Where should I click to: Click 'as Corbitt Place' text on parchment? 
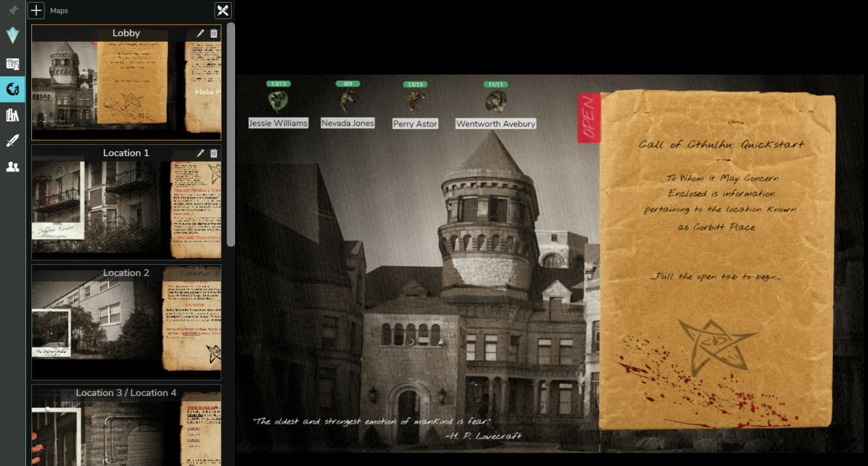716,226
